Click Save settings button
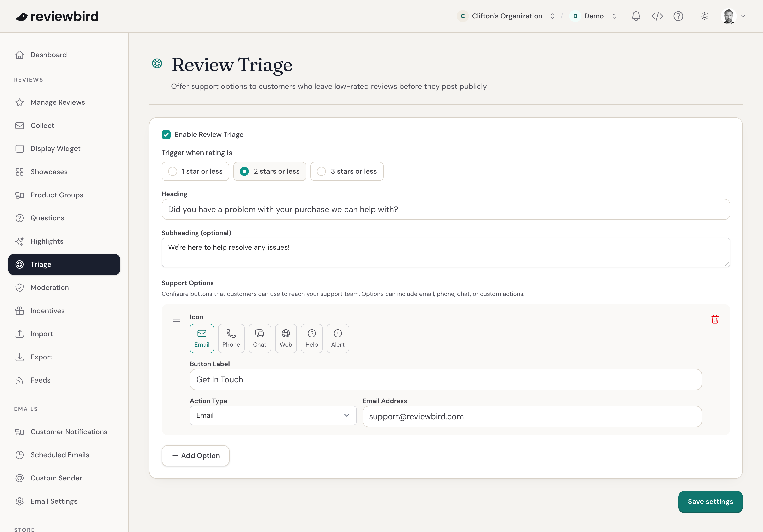Image resolution: width=763 pixels, height=532 pixels. click(x=710, y=502)
